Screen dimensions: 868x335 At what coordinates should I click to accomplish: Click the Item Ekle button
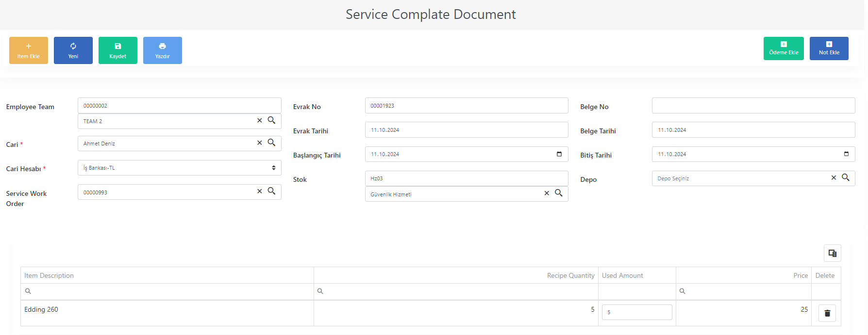pyautogui.click(x=29, y=50)
